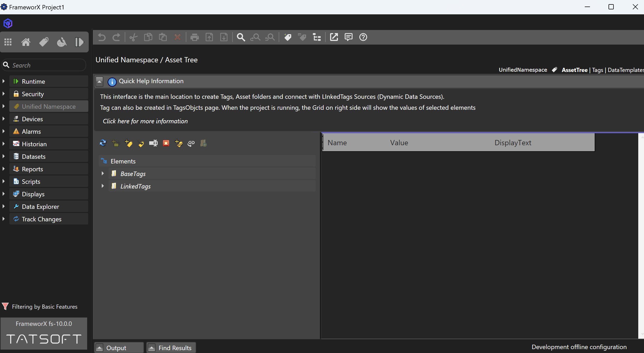Screen dimensions: 644x353
Task: Click the clipboard paste icon
Action: (x=163, y=37)
